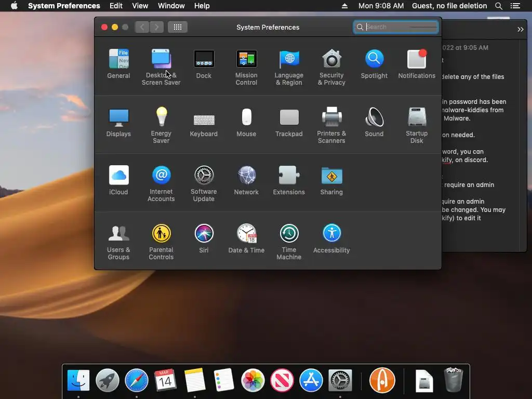Click the eject icon in menu bar
Image resolution: width=532 pixels, height=399 pixels.
(345, 6)
